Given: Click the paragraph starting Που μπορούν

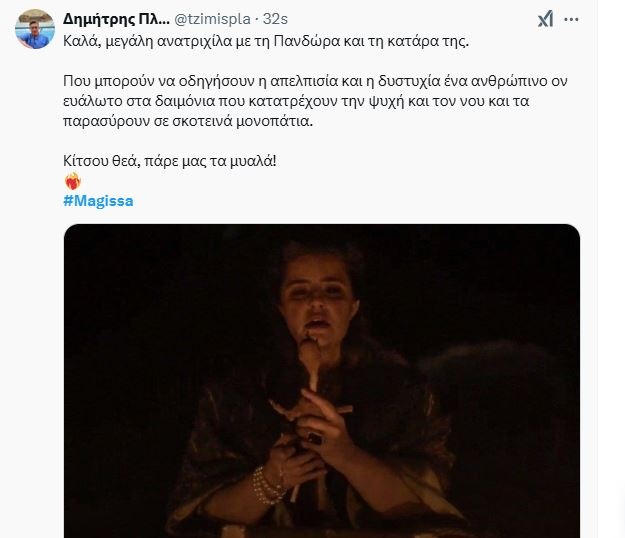Looking at the screenshot, I should click(x=315, y=101).
